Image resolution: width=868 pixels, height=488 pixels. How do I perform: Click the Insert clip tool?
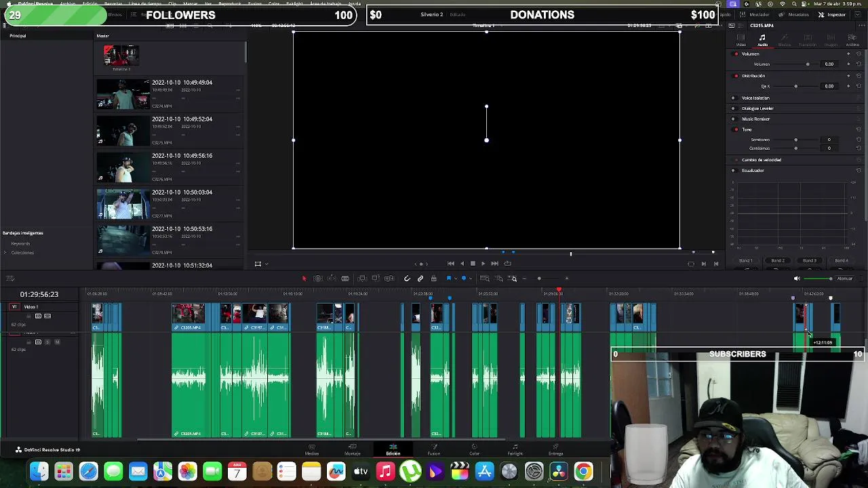click(362, 279)
